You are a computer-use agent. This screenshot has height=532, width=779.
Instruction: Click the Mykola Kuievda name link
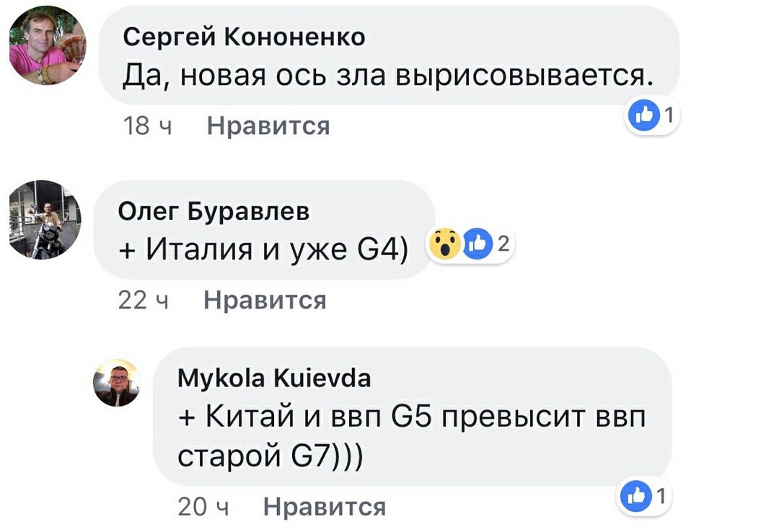pyautogui.click(x=274, y=378)
